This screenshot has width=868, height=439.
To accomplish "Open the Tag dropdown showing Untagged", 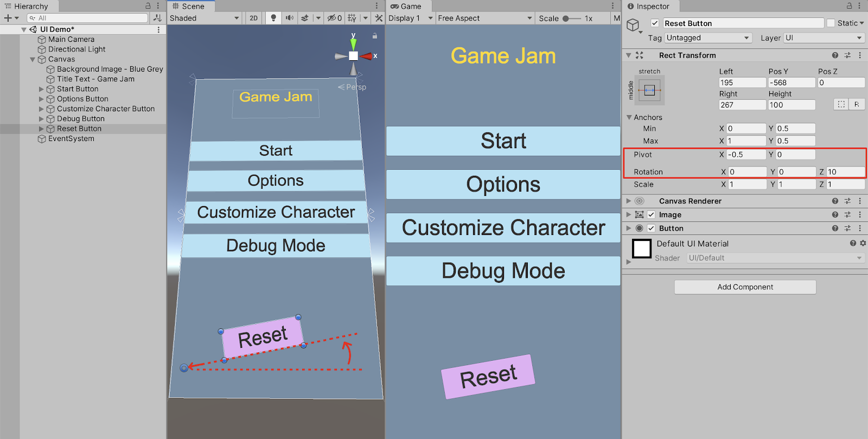I will pos(707,38).
